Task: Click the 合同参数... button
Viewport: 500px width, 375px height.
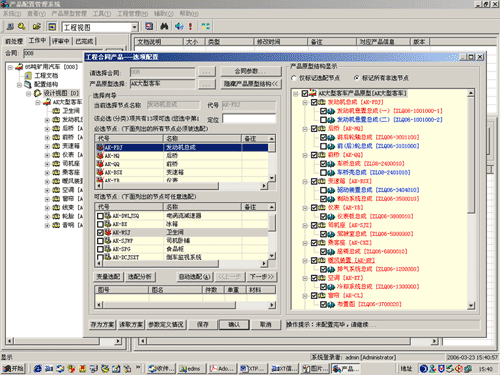Action: [x=251, y=71]
